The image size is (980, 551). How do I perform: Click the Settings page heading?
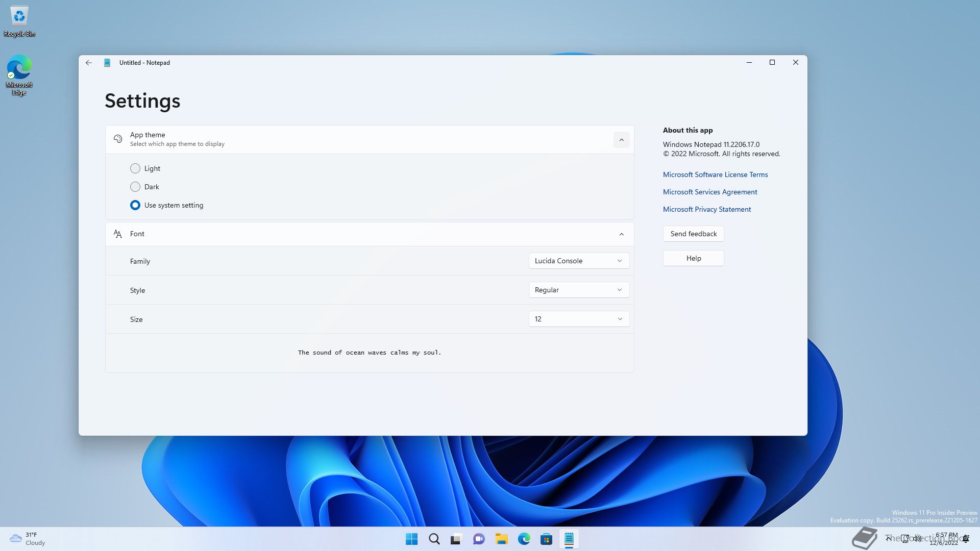(142, 101)
